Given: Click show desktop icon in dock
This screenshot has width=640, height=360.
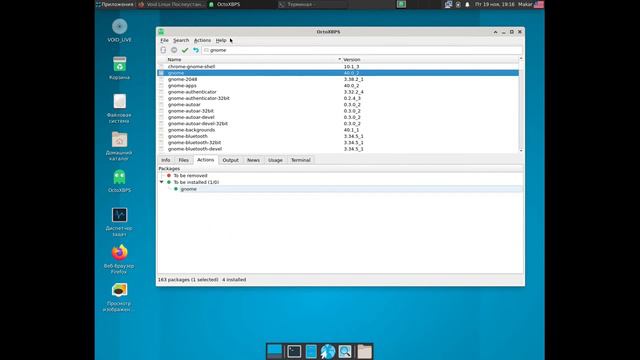Looking at the screenshot, I should [x=275, y=351].
